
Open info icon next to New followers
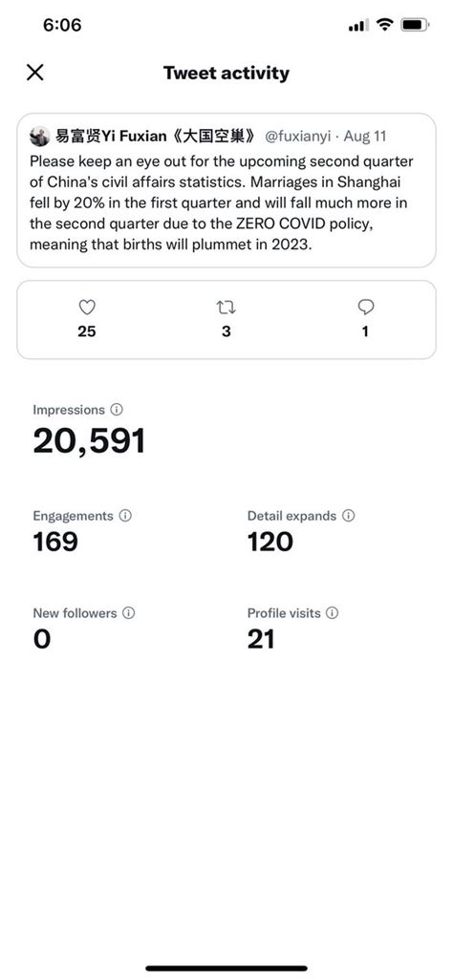128,613
